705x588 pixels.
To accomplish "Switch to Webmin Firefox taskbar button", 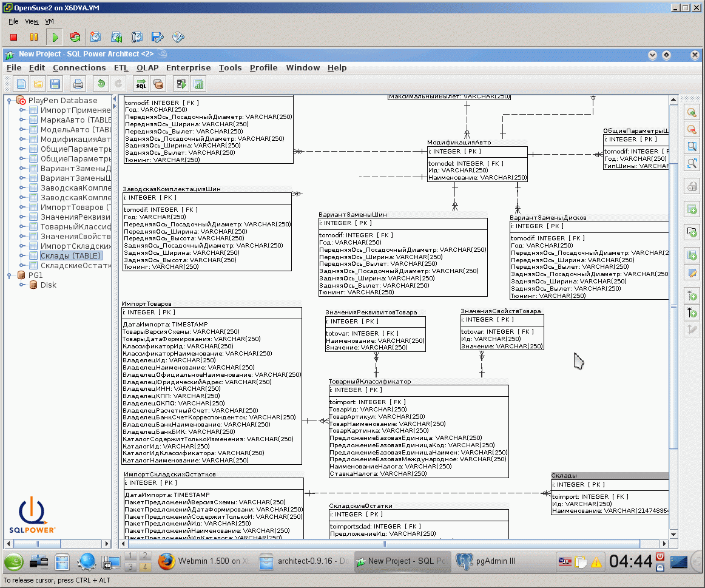I will click(203, 561).
